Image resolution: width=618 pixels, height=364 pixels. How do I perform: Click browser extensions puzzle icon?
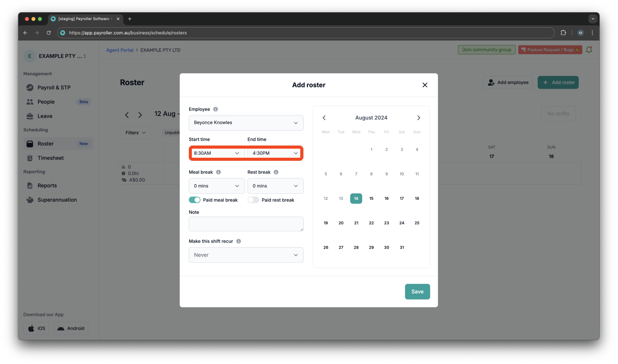click(x=563, y=33)
